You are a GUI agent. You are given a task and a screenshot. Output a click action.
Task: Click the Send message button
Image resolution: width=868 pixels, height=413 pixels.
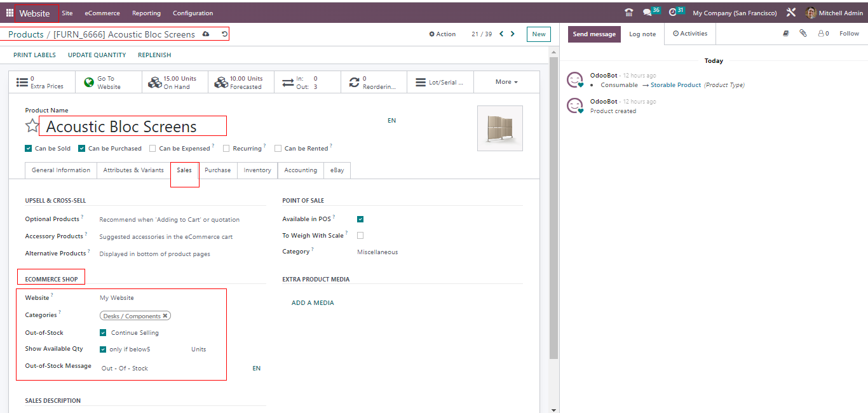pos(593,34)
